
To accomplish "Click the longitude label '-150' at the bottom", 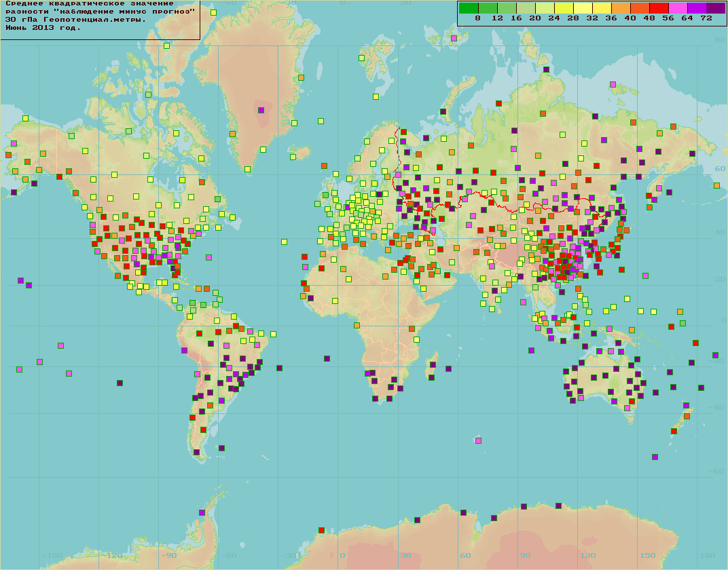I will point(52,555).
